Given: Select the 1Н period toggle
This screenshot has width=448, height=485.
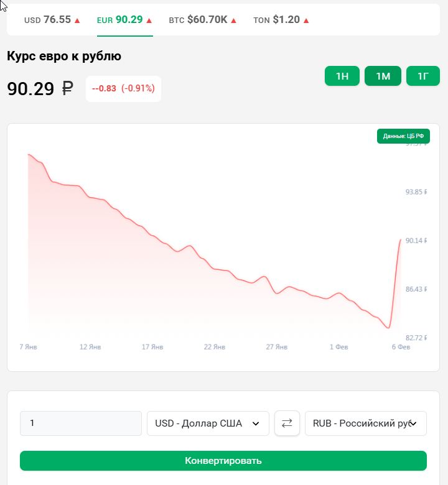Looking at the screenshot, I should tap(342, 76).
